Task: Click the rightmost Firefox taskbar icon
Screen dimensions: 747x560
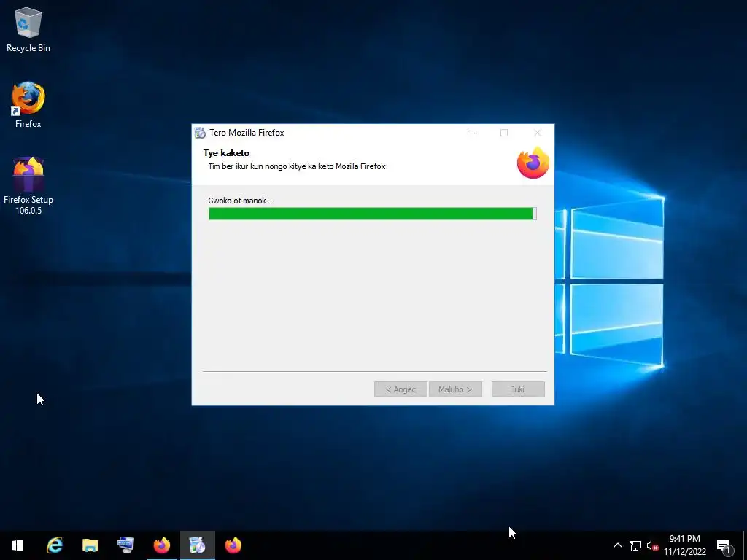Action: tap(233, 545)
